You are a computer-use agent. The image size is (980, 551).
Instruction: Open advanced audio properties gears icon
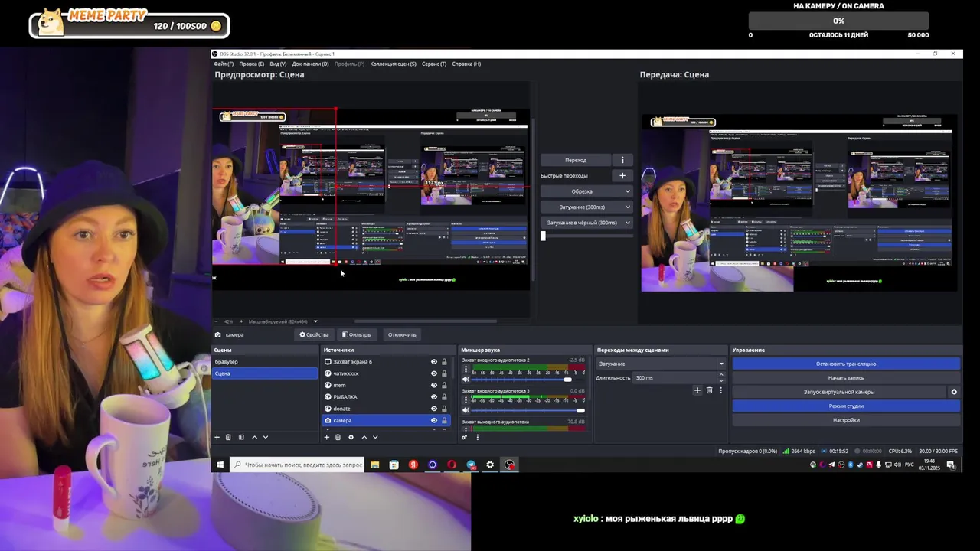coord(465,437)
